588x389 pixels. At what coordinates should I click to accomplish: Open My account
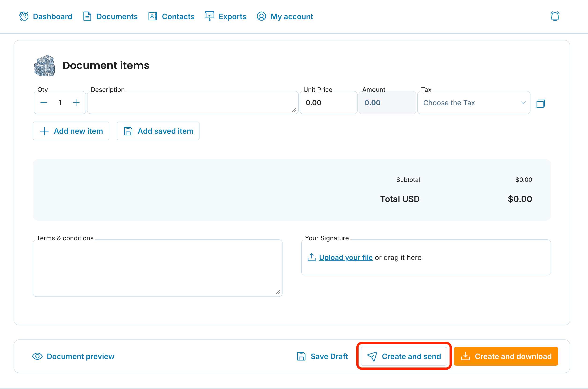coord(285,16)
